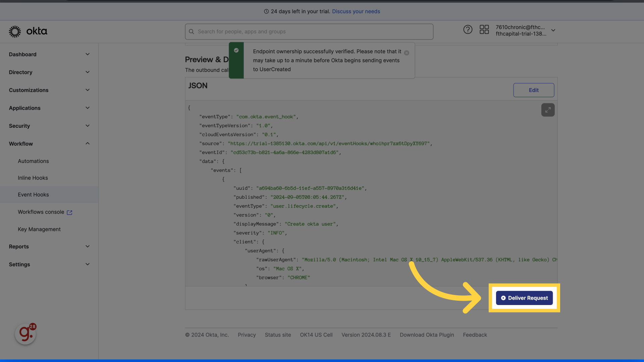644x362 pixels.
Task: Open Inline Hooks in the sidebar
Action: click(33, 178)
